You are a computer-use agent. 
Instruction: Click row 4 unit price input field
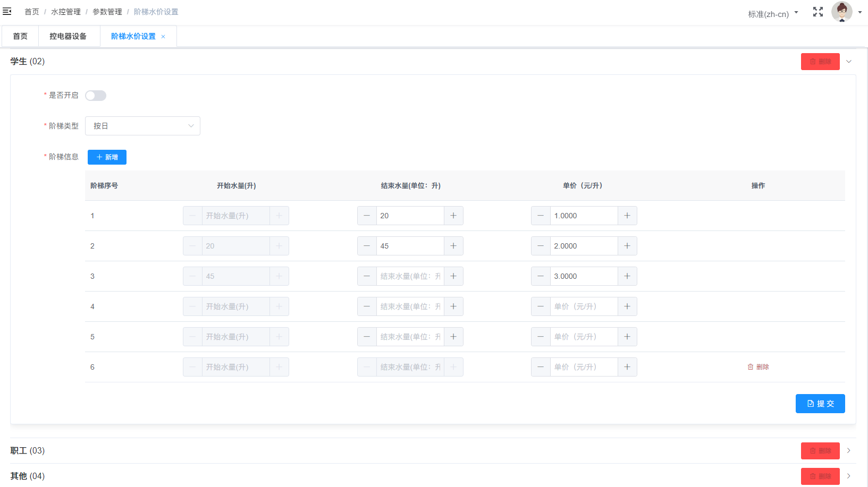point(584,306)
